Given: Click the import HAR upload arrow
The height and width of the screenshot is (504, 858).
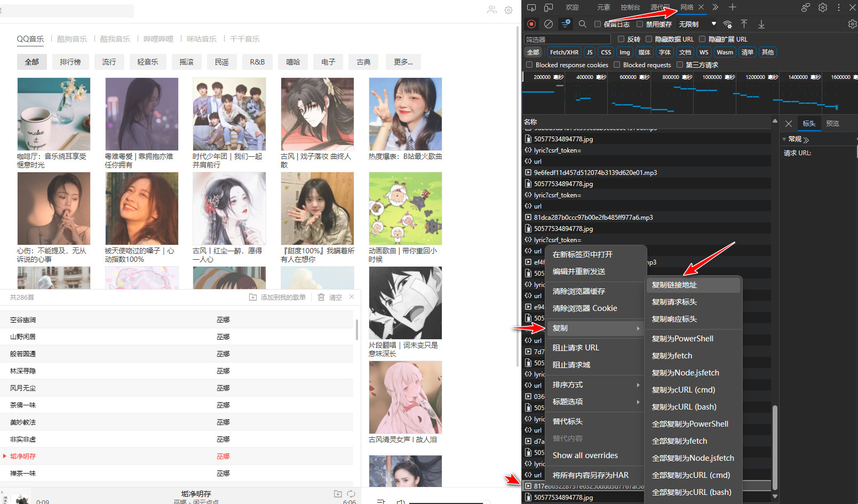Looking at the screenshot, I should [x=744, y=24].
